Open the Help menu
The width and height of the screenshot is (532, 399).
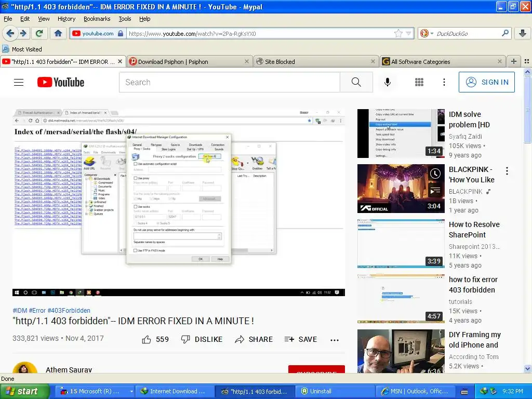[x=144, y=19]
